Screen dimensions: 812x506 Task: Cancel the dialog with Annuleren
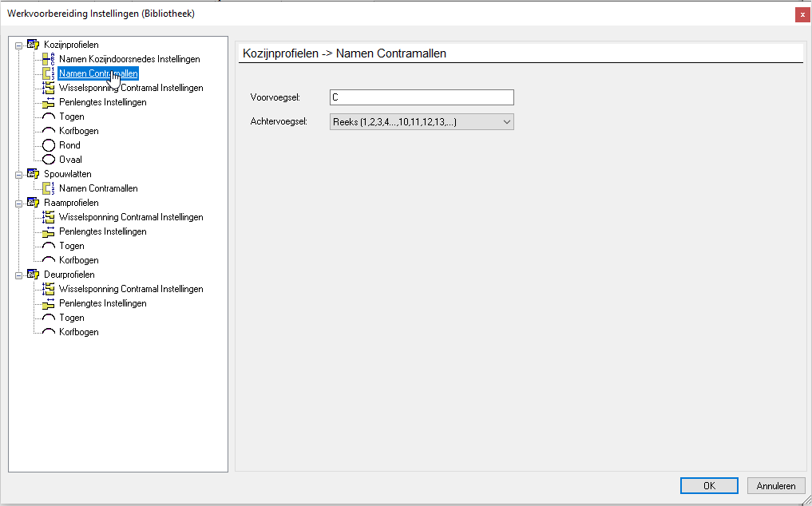pyautogui.click(x=775, y=485)
